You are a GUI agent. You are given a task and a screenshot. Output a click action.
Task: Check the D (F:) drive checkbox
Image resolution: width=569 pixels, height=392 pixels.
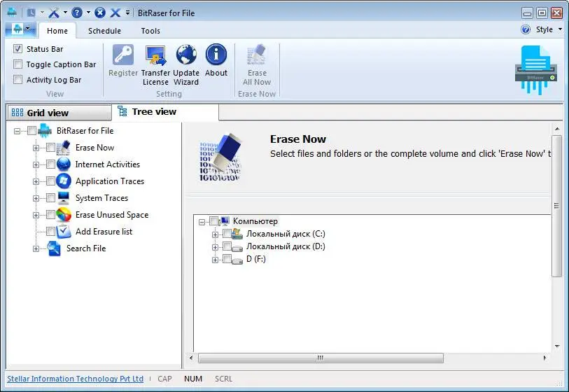pyautogui.click(x=227, y=258)
